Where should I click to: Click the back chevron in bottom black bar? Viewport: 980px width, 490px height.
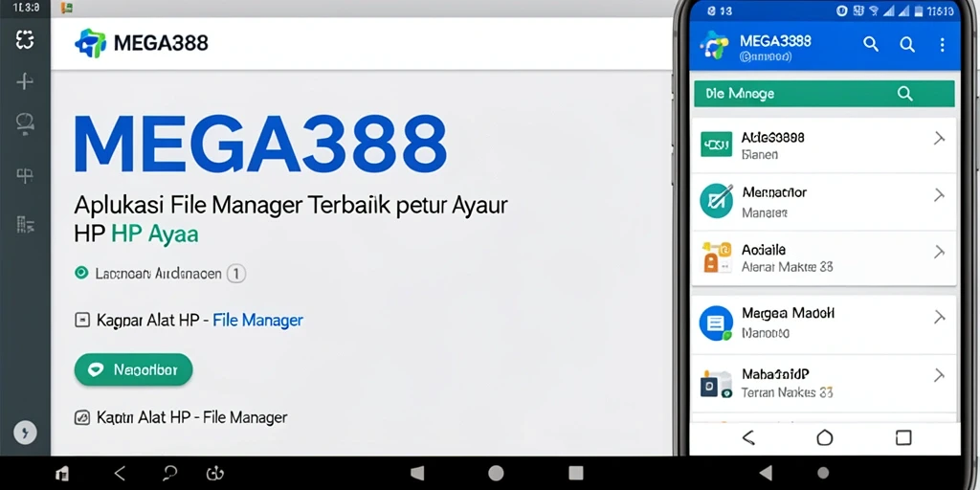pos(120,474)
